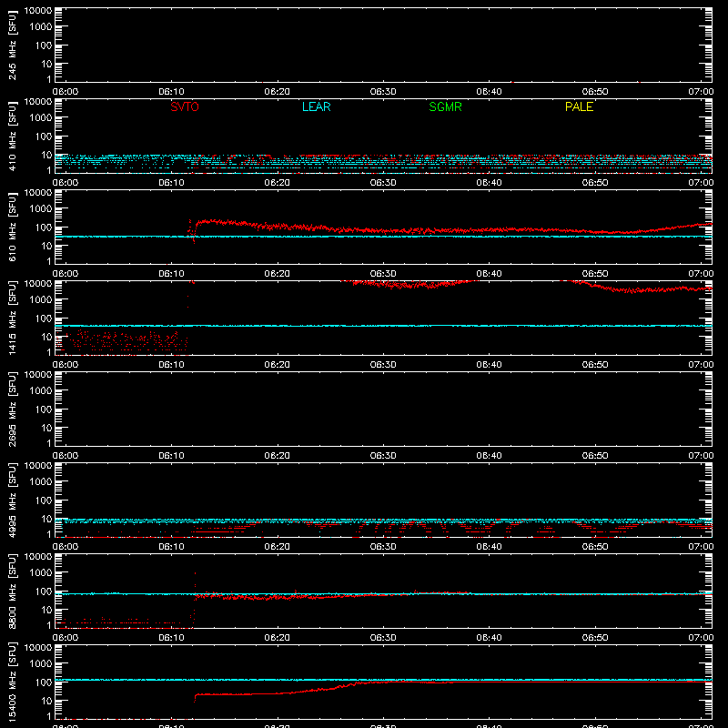Viewport: 728px width, 728px height.
Task: Click the 10 tick label on 2695 MHz plot
Action: coord(46,428)
